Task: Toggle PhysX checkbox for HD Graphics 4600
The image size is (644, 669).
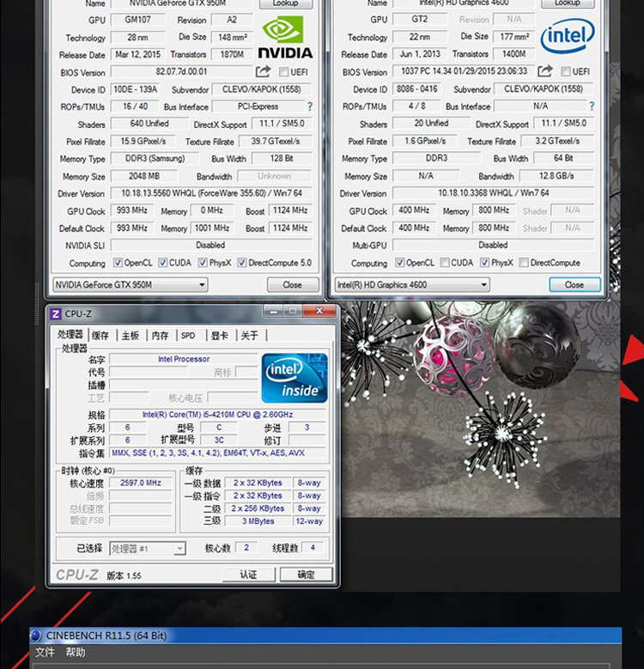Action: (x=485, y=263)
